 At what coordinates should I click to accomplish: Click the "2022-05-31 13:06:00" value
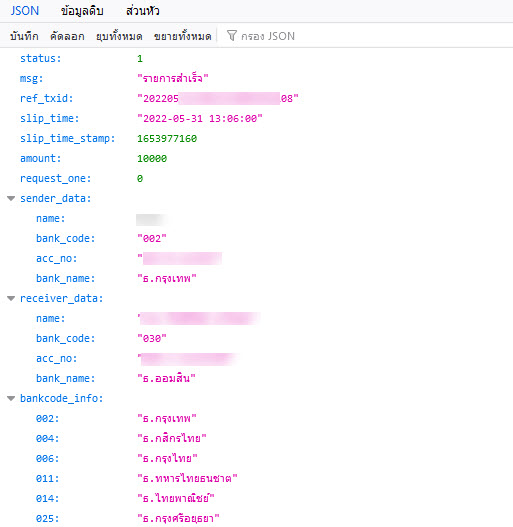[x=200, y=119]
